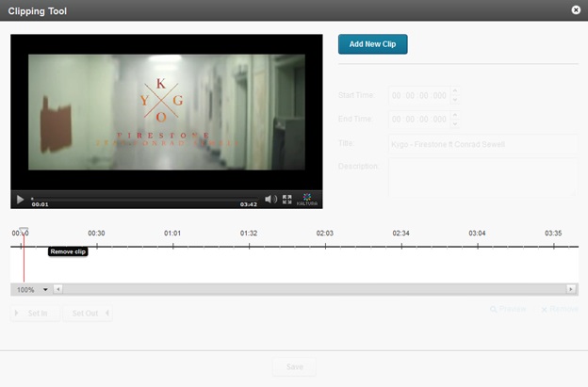588x387 pixels.
Task: Click the 03:04 timeline label
Action: coord(477,233)
